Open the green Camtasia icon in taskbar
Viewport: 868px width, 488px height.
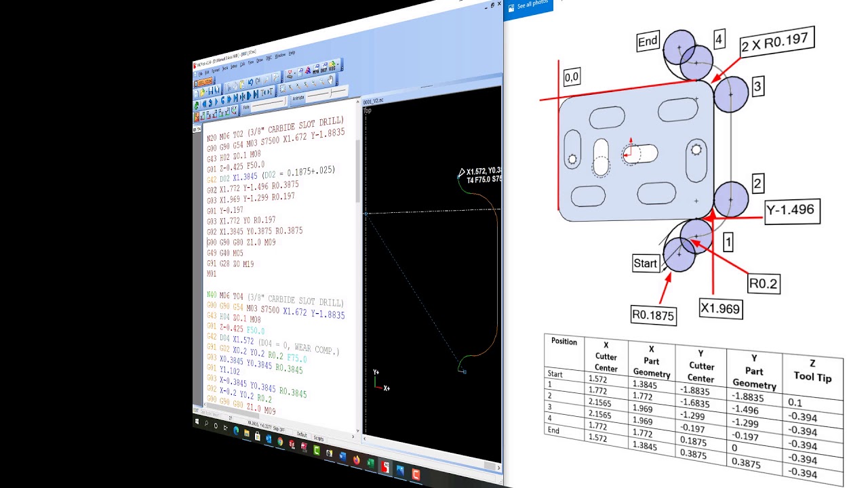tap(317, 451)
